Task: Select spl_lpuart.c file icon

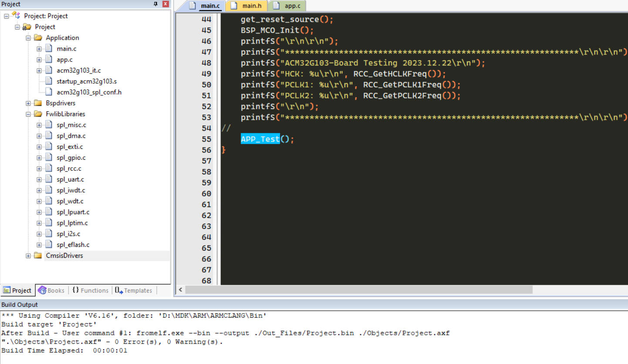Action: [x=49, y=212]
